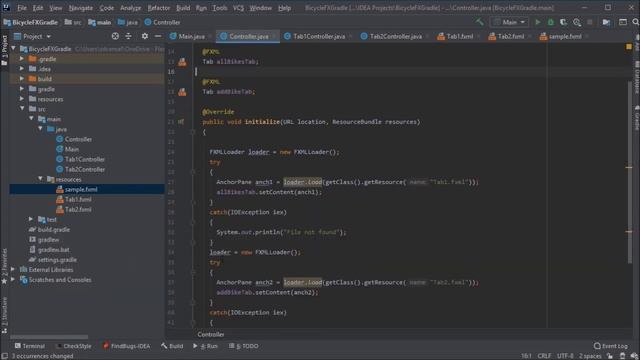
Task: Run the Main configuration
Action: tap(538, 22)
